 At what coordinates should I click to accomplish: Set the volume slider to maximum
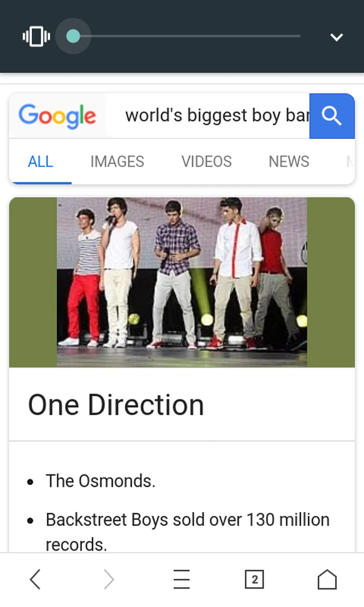(x=299, y=36)
